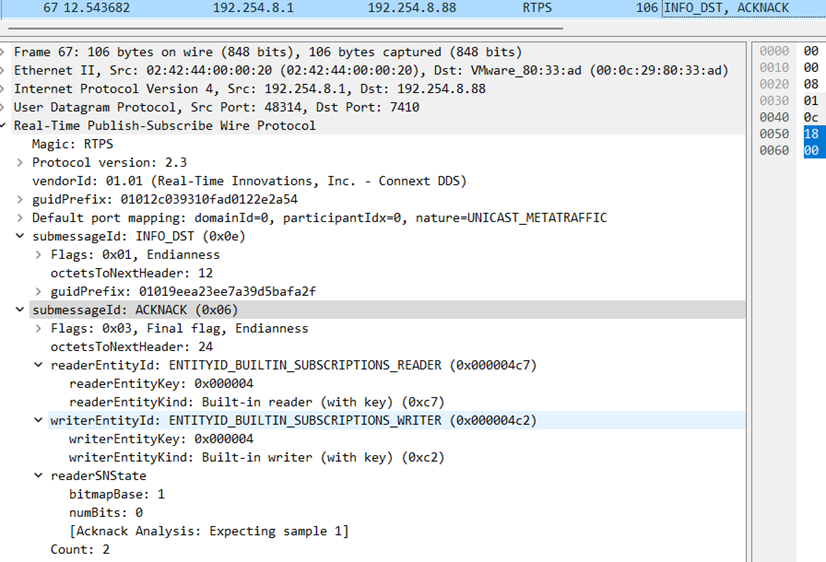Select packet 67 row in packet list

(x=400, y=8)
